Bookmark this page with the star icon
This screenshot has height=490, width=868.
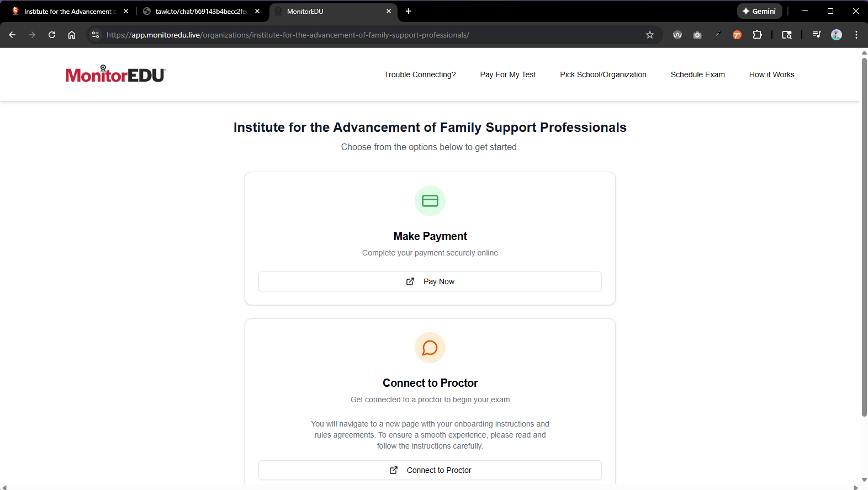pyautogui.click(x=650, y=35)
